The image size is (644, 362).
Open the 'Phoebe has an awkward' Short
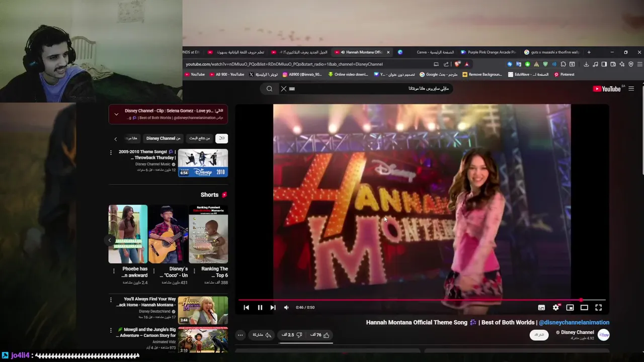(128, 234)
